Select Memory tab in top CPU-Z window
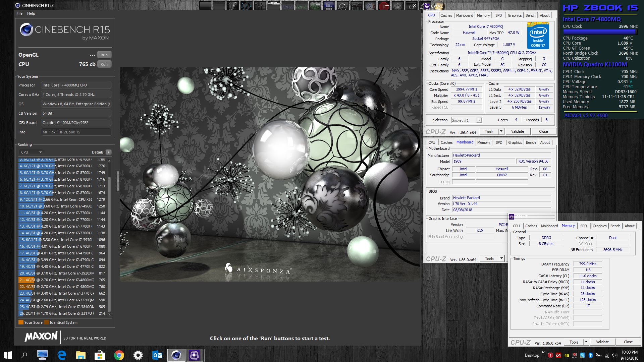The height and width of the screenshot is (362, 644). (483, 15)
